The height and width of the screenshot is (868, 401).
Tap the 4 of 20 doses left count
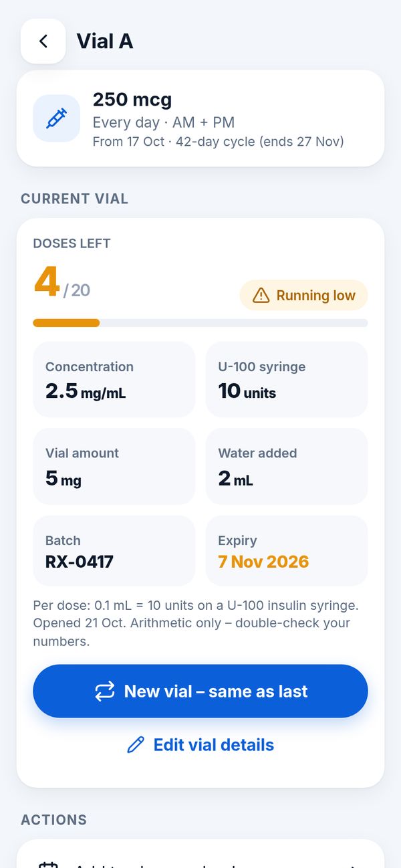coord(62,284)
